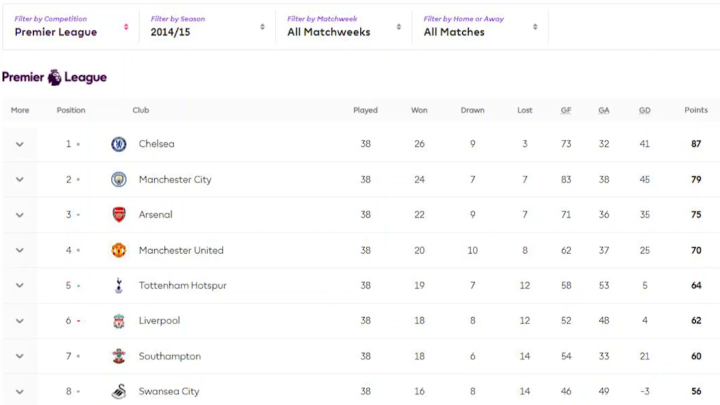Open the Tottenham Hotspur club name link

click(x=182, y=286)
